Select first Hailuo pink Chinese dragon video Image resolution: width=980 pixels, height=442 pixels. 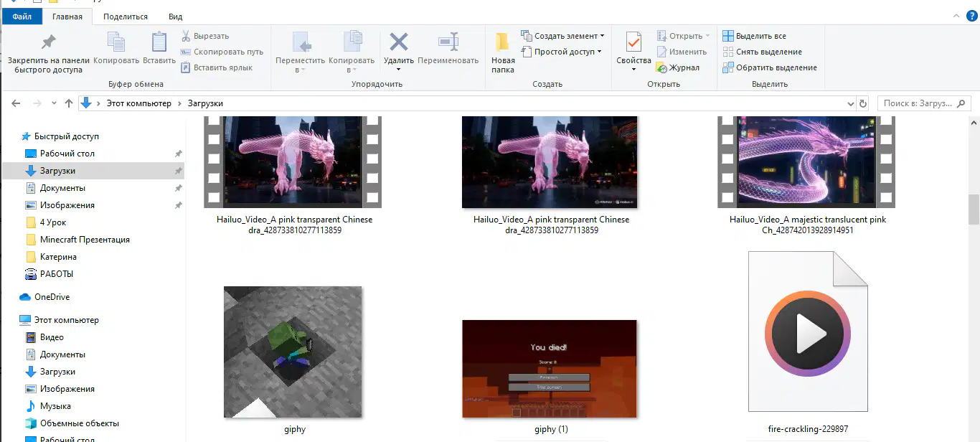pos(293,176)
